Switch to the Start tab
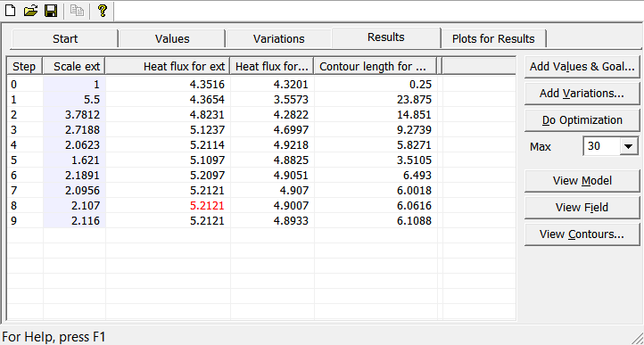The width and height of the screenshot is (644, 345). pyautogui.click(x=65, y=38)
